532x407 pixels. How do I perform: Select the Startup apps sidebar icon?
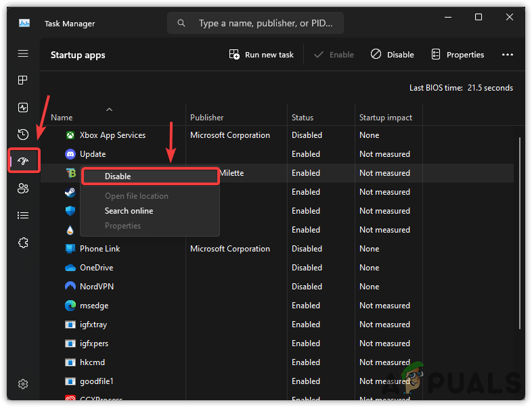[23, 162]
